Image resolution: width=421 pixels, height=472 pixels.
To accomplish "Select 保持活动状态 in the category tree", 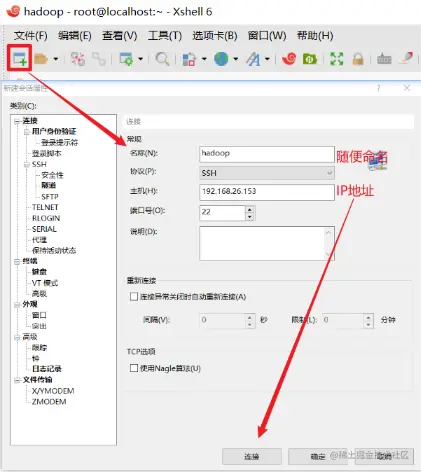I will [x=54, y=250].
